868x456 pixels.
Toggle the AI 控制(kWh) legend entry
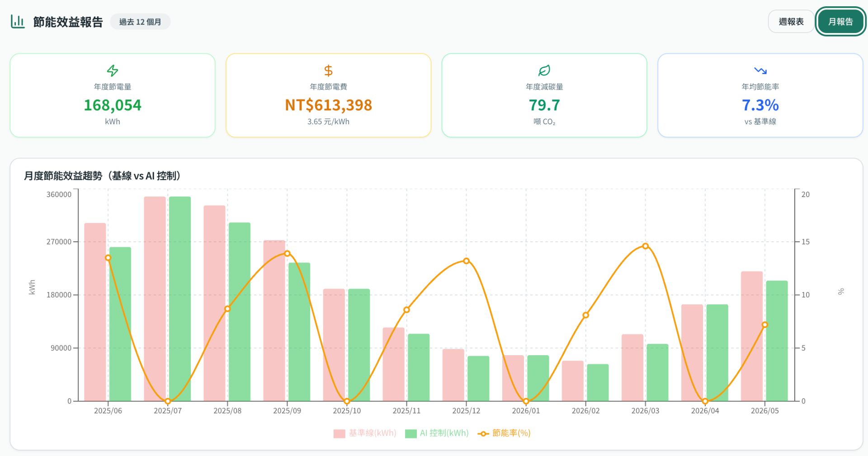(437, 433)
